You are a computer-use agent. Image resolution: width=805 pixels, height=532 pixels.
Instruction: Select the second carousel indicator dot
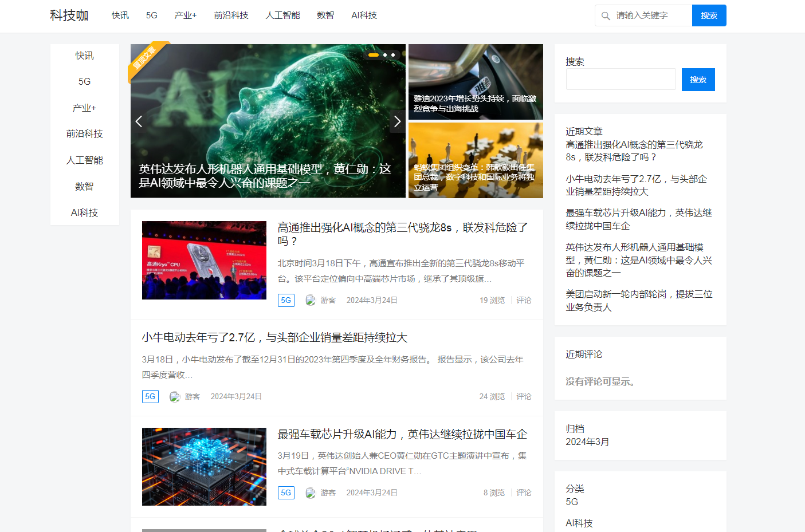385,55
